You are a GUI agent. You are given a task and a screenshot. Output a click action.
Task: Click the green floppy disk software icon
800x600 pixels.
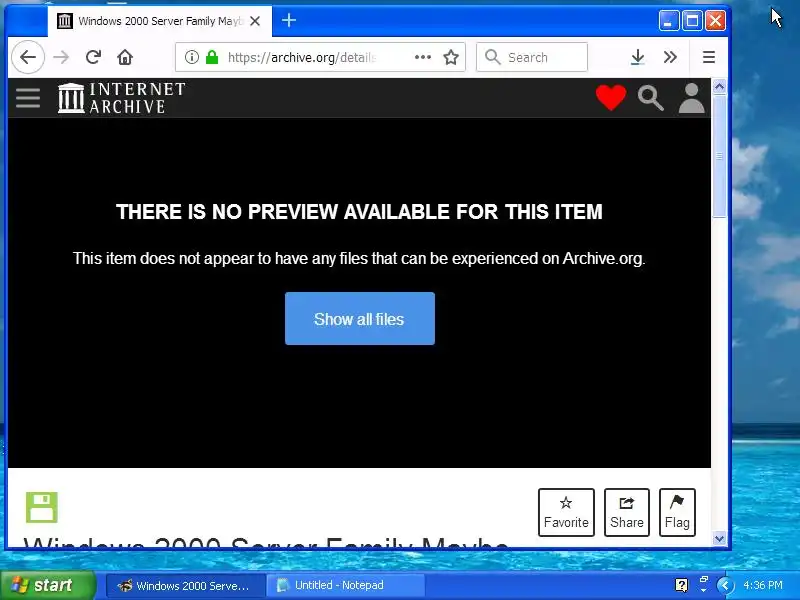(42, 507)
